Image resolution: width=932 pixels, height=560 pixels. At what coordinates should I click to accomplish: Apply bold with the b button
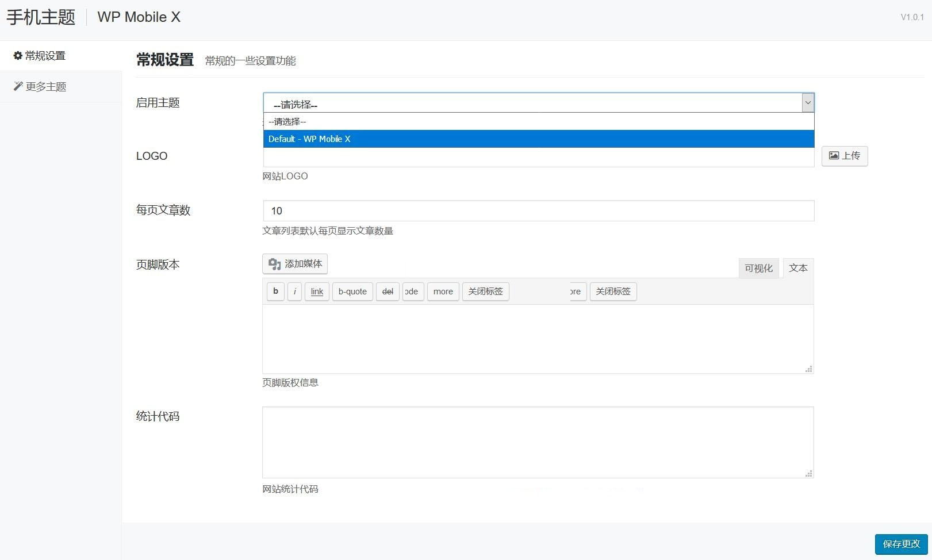coord(275,291)
